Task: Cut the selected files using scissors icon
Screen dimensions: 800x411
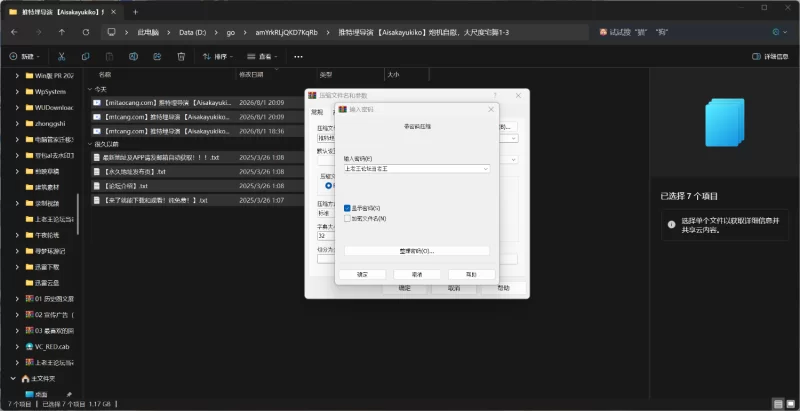Action: (61, 57)
